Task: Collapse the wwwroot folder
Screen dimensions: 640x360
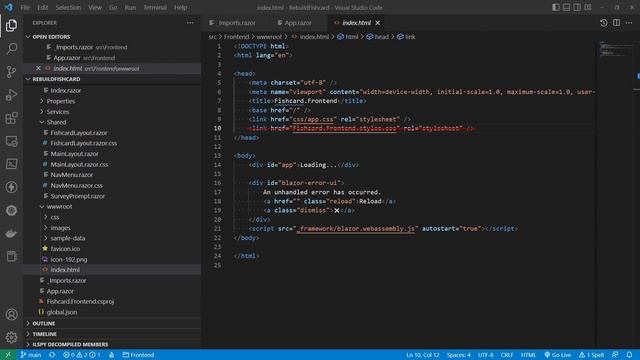Action: tap(59, 206)
